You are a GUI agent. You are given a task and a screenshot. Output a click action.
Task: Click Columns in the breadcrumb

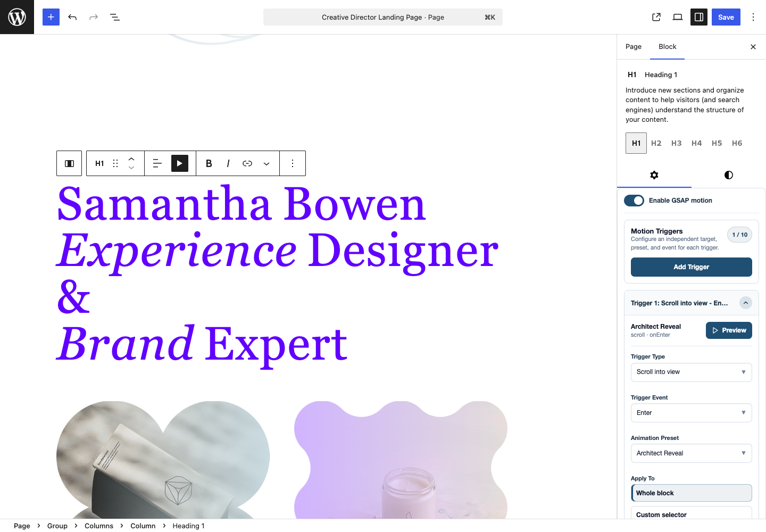(x=99, y=526)
